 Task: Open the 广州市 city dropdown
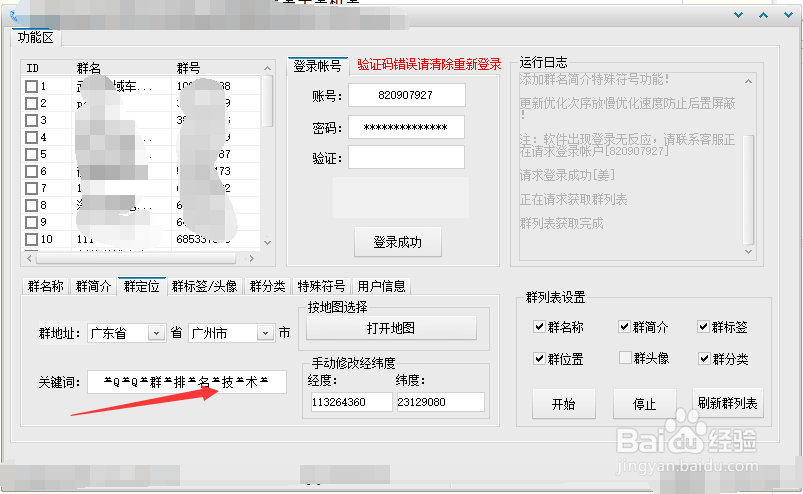tap(265, 333)
